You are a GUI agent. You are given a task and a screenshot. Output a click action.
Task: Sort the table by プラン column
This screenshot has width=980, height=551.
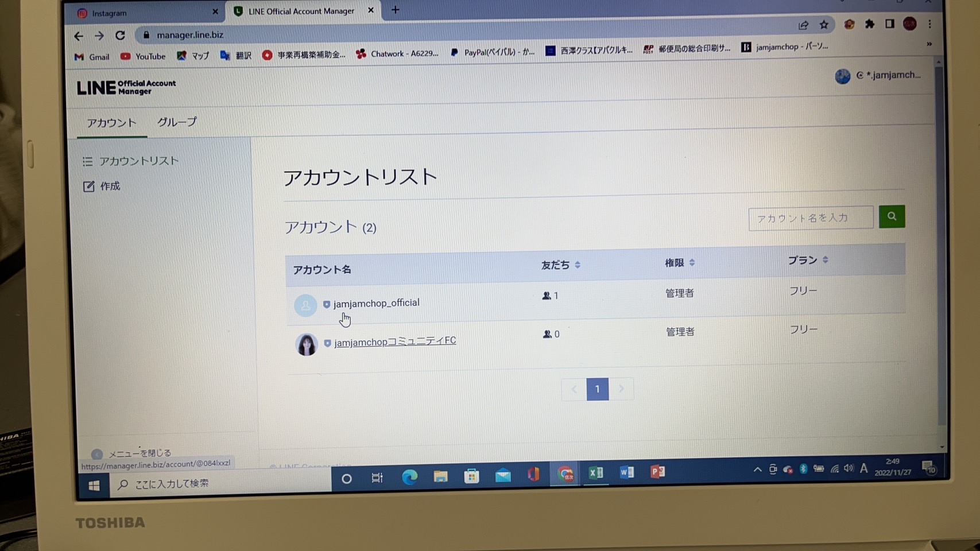coord(808,260)
